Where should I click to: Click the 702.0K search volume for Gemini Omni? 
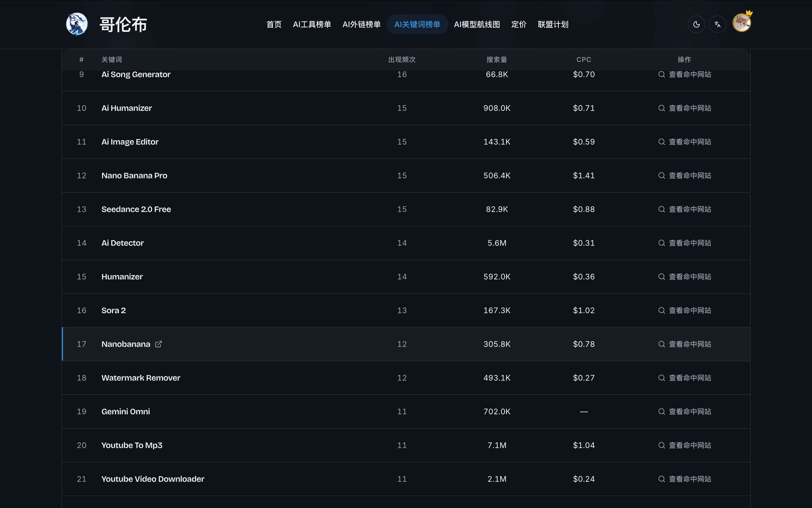pyautogui.click(x=497, y=412)
